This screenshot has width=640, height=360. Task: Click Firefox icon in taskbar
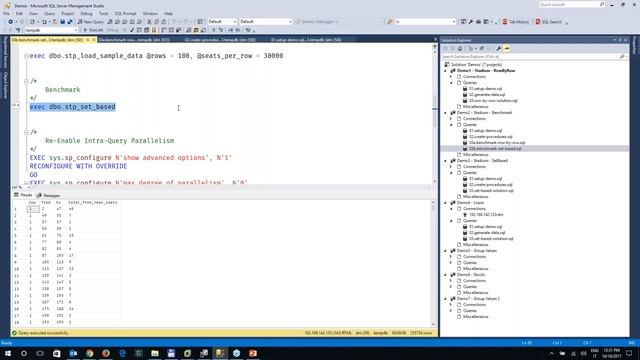pyautogui.click(x=106, y=353)
